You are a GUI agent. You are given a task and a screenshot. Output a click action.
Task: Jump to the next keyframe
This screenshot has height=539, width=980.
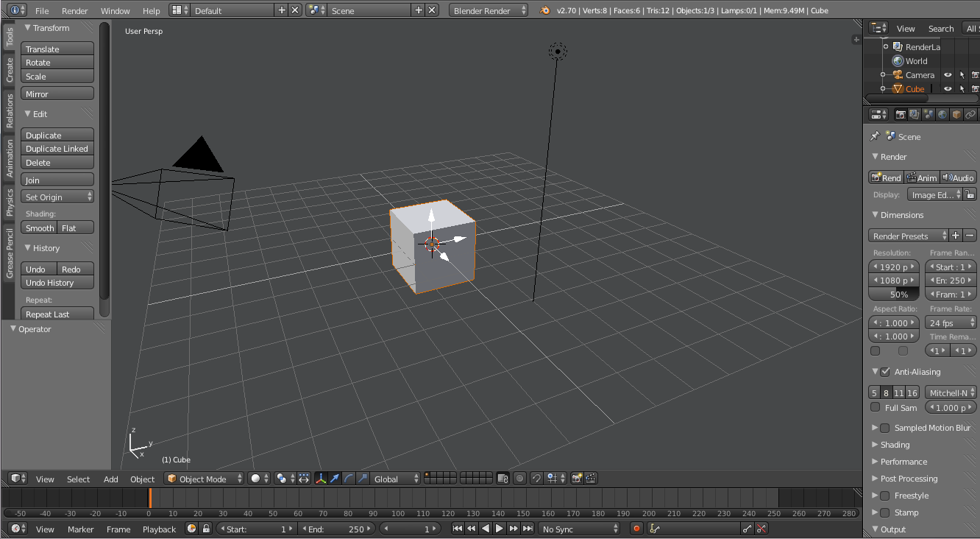(514, 529)
